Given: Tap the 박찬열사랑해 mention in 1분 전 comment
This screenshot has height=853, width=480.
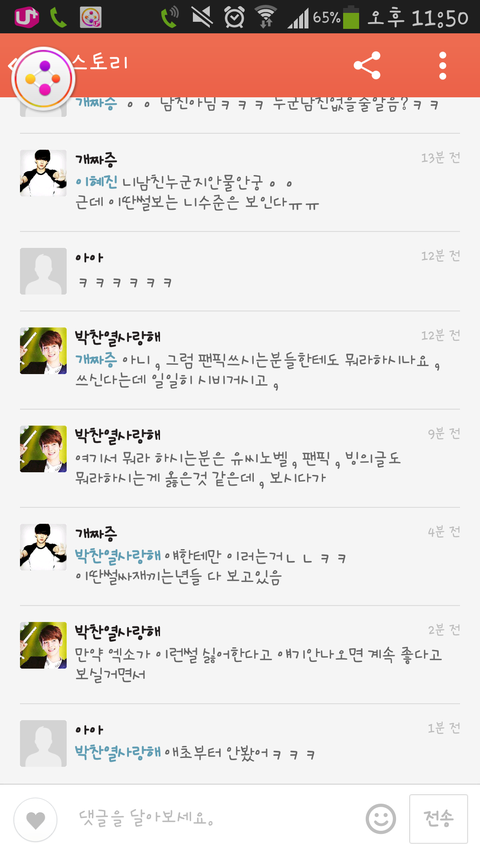Looking at the screenshot, I should [x=118, y=753].
